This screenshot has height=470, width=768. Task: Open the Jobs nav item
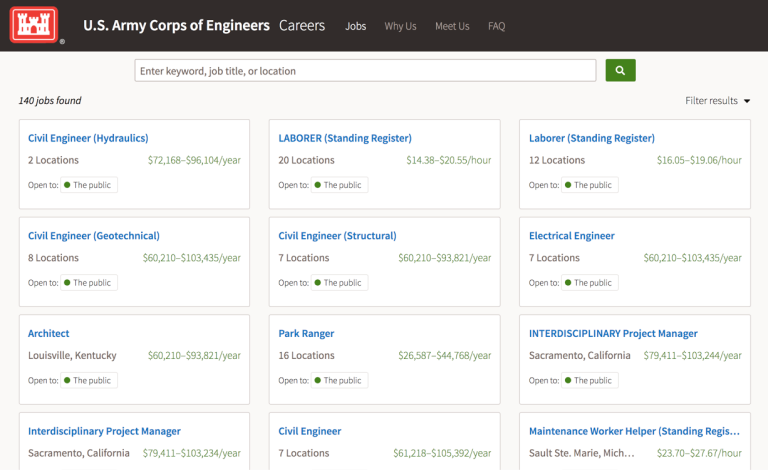click(x=355, y=26)
